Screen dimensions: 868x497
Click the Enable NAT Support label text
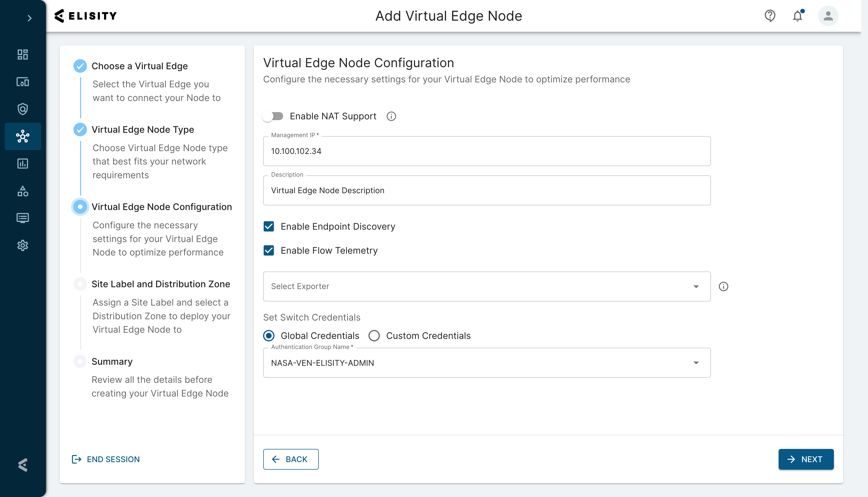coord(333,117)
